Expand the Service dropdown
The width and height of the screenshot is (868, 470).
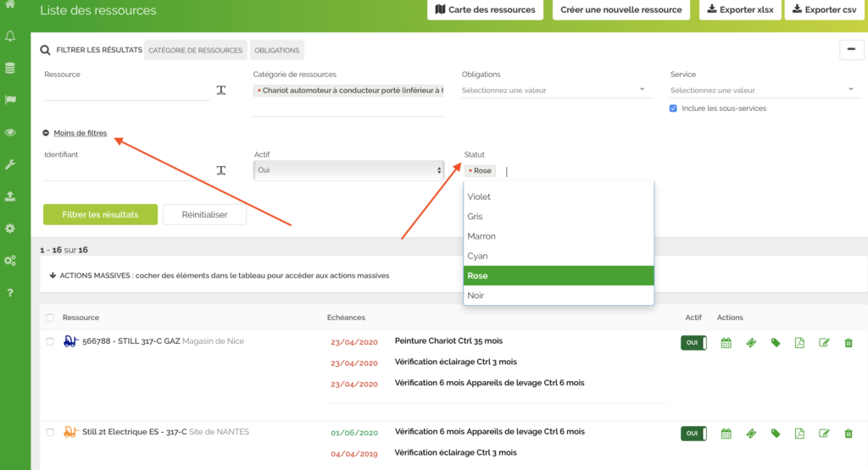coord(762,91)
